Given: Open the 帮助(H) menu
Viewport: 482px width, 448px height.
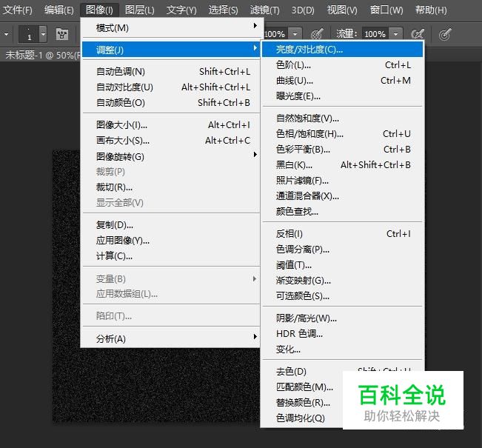Looking at the screenshot, I should 431,10.
